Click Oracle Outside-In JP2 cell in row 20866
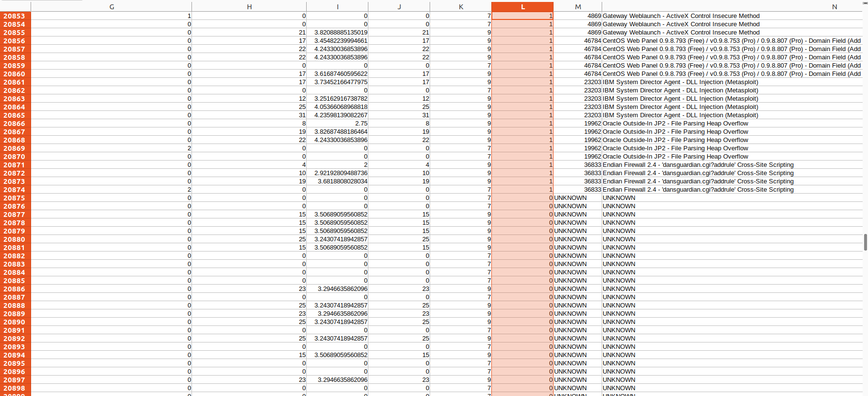The height and width of the screenshot is (396, 868). 675,124
